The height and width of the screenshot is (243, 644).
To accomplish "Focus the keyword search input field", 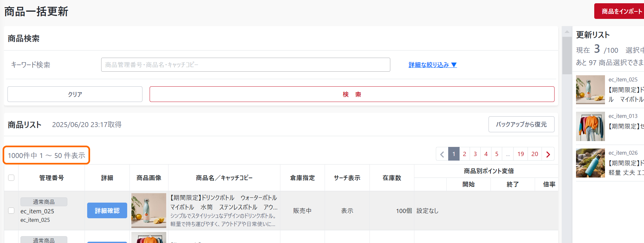I will coord(246,65).
